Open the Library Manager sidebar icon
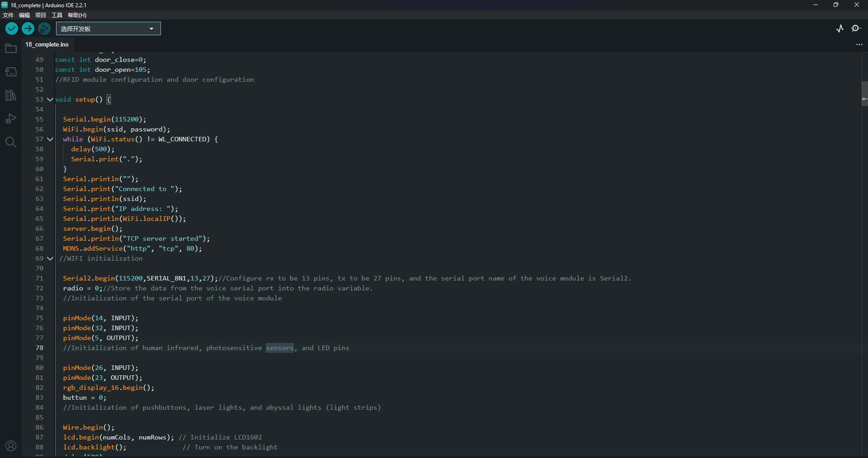This screenshot has height=458, width=868. pos(11,95)
